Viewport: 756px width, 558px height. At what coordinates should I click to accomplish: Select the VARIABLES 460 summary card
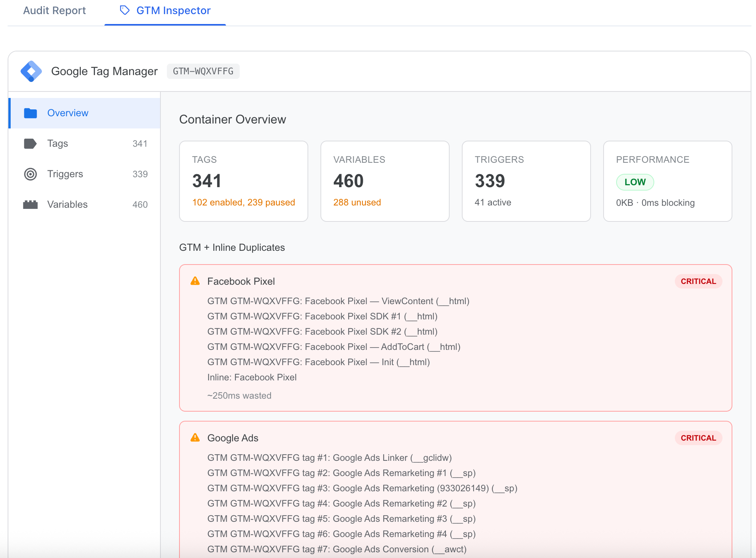point(385,181)
